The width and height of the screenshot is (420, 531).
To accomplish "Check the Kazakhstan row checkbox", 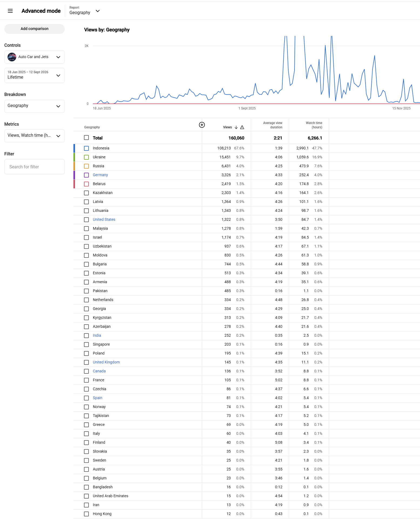I will pos(86,193).
